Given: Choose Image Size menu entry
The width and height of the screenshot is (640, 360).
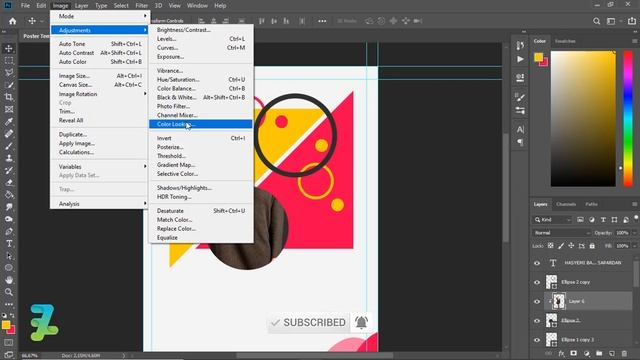Looking at the screenshot, I should pos(100,76).
